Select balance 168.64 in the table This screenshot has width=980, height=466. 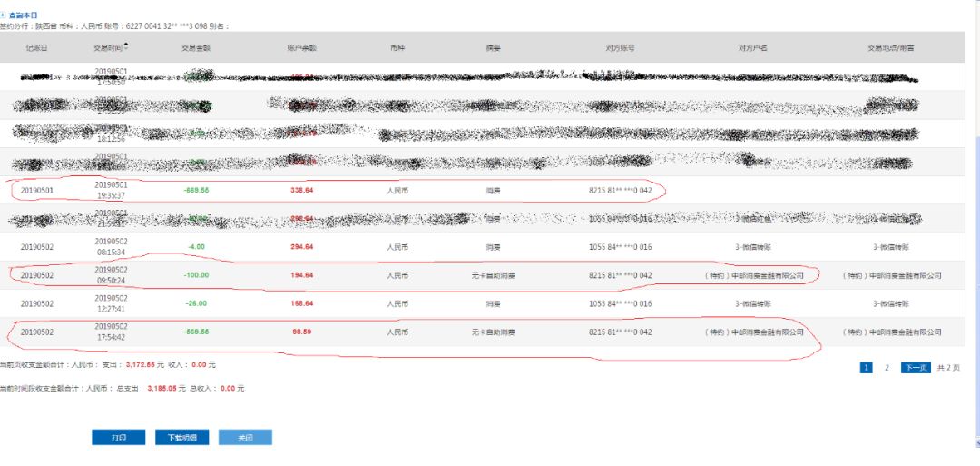(301, 303)
